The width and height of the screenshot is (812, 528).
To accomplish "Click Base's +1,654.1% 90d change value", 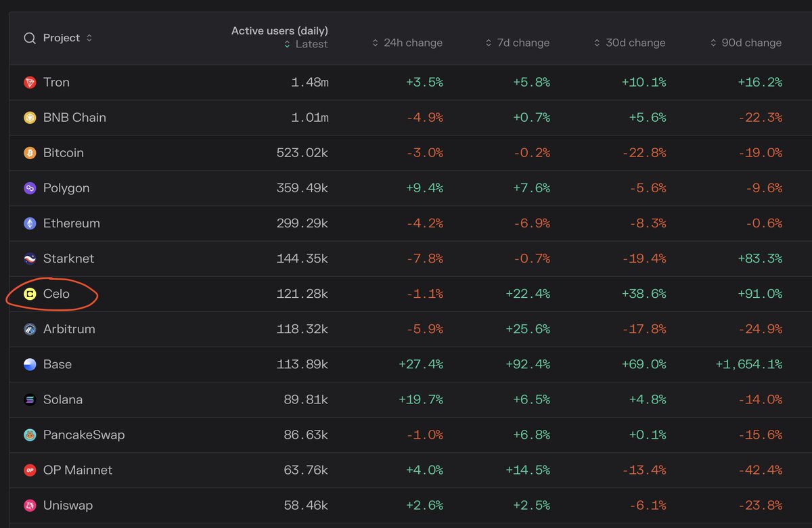I will click(x=748, y=364).
